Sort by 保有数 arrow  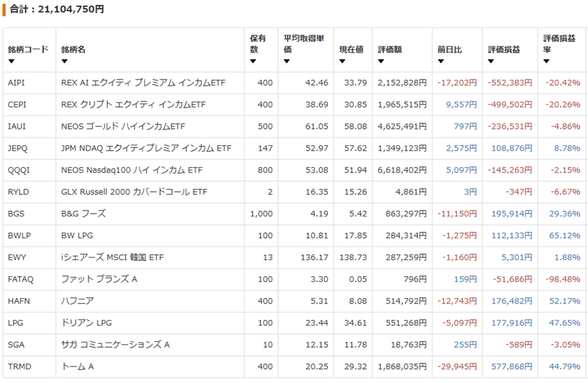point(253,61)
